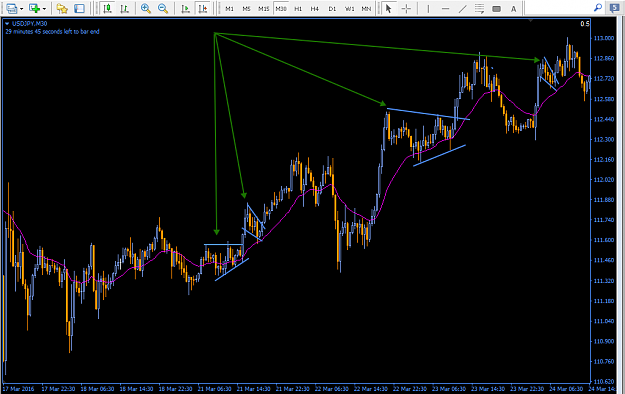625x394 pixels.
Task: Click the '23 Mar 06:30' time axis label
Action: coord(449,389)
